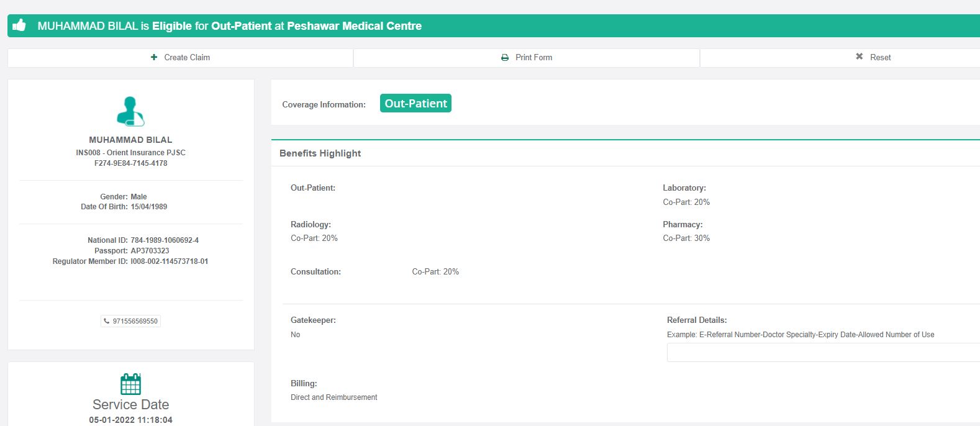
Task: Click the phone icon by the number
Action: coord(107,321)
